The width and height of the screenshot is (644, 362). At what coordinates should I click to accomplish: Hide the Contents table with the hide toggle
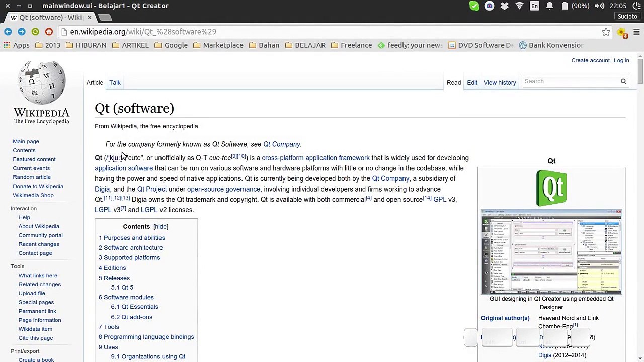coord(160,227)
